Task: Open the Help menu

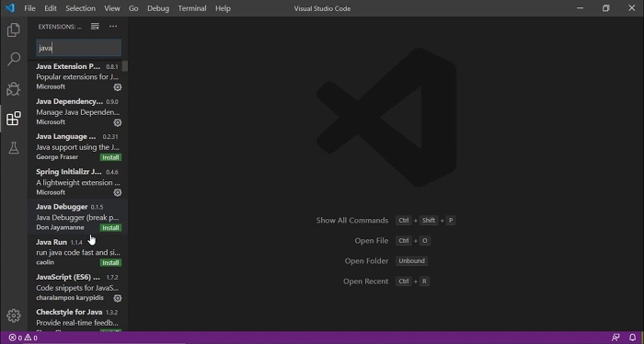Action: pyautogui.click(x=223, y=8)
